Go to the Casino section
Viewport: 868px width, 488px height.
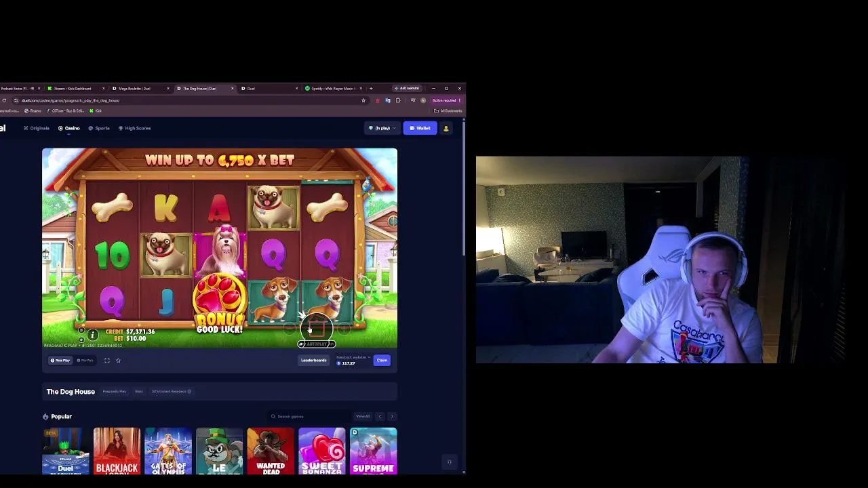[69, 128]
